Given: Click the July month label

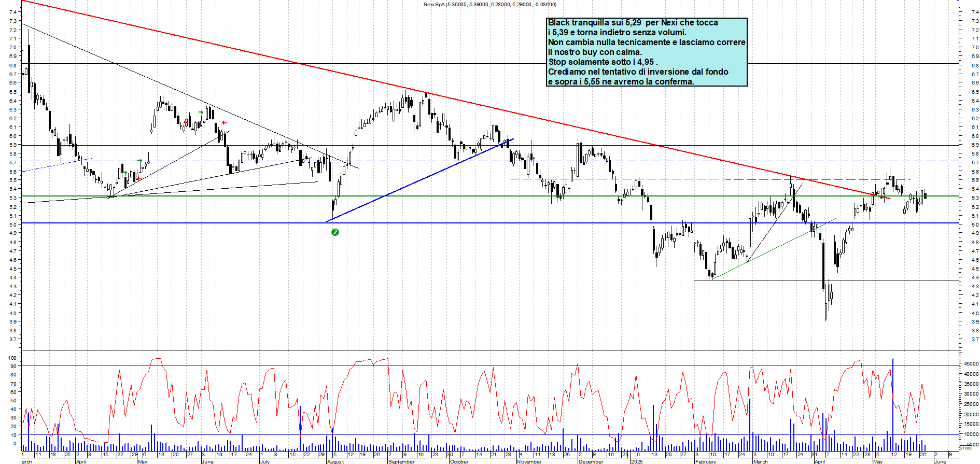Looking at the screenshot, I should [265, 461].
